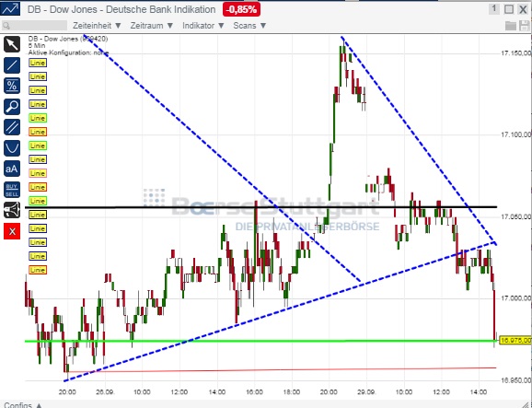The image size is (532, 408).
Task: Click the magnifier icon in the search box
Action: click(x=6, y=26)
